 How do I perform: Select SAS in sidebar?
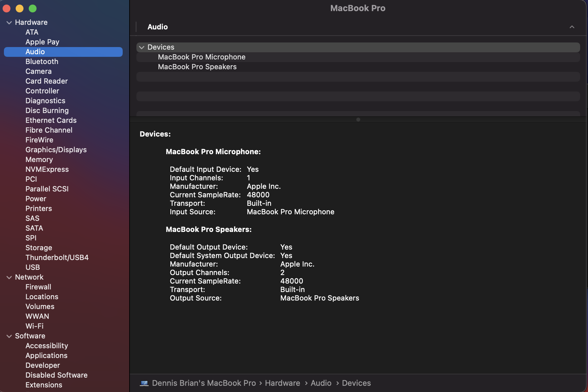[x=32, y=218]
